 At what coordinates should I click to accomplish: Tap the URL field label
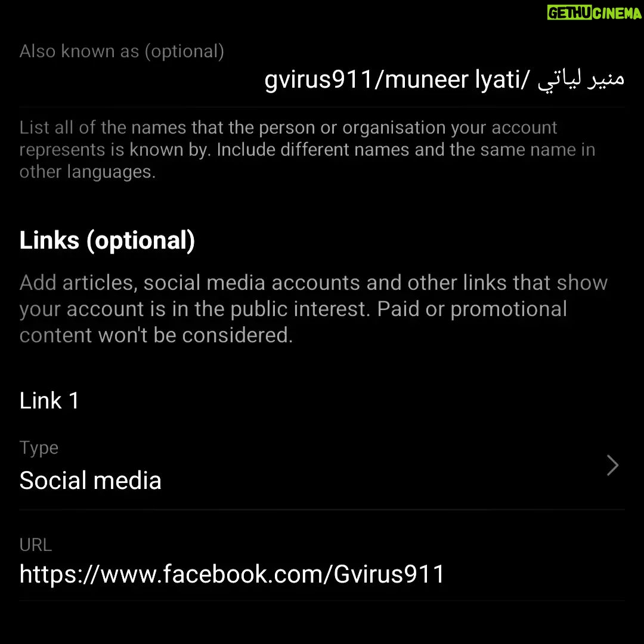point(36,545)
